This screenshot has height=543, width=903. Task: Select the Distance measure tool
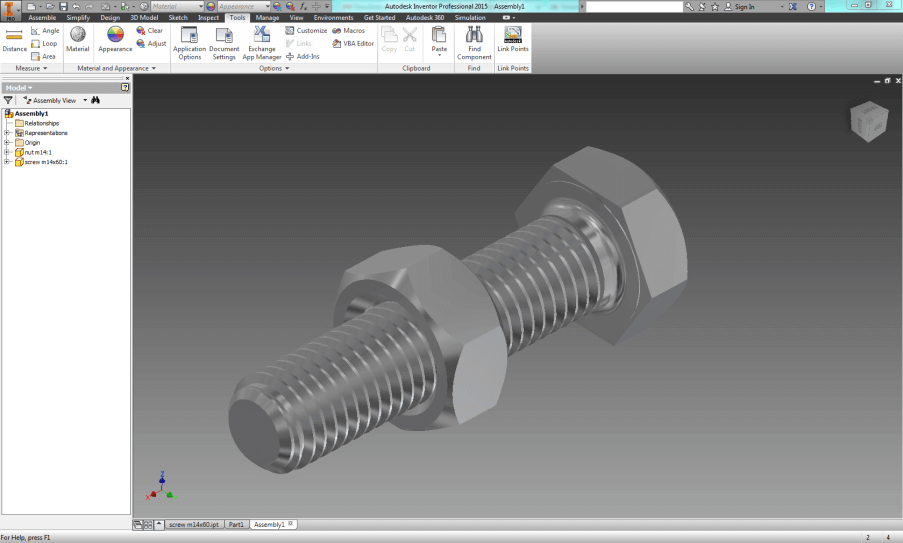click(x=14, y=40)
